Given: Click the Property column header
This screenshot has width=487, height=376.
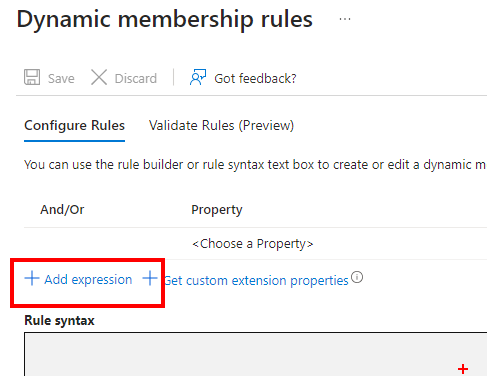Looking at the screenshot, I should (217, 210).
